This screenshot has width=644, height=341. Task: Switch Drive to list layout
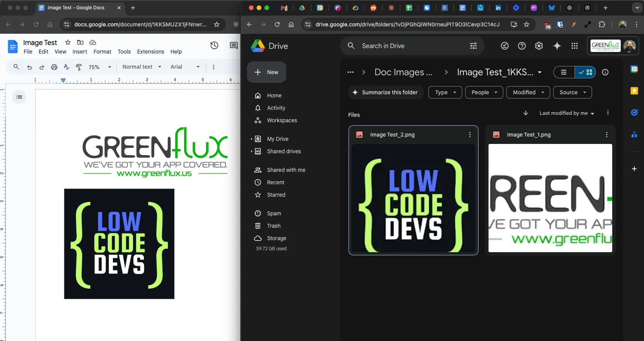click(x=564, y=72)
